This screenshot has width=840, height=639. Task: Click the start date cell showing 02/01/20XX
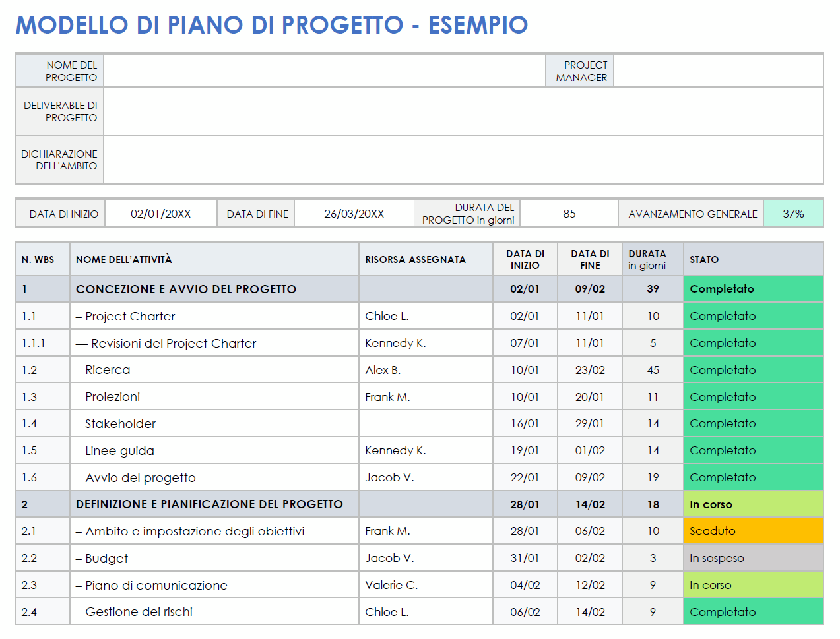[x=160, y=212]
